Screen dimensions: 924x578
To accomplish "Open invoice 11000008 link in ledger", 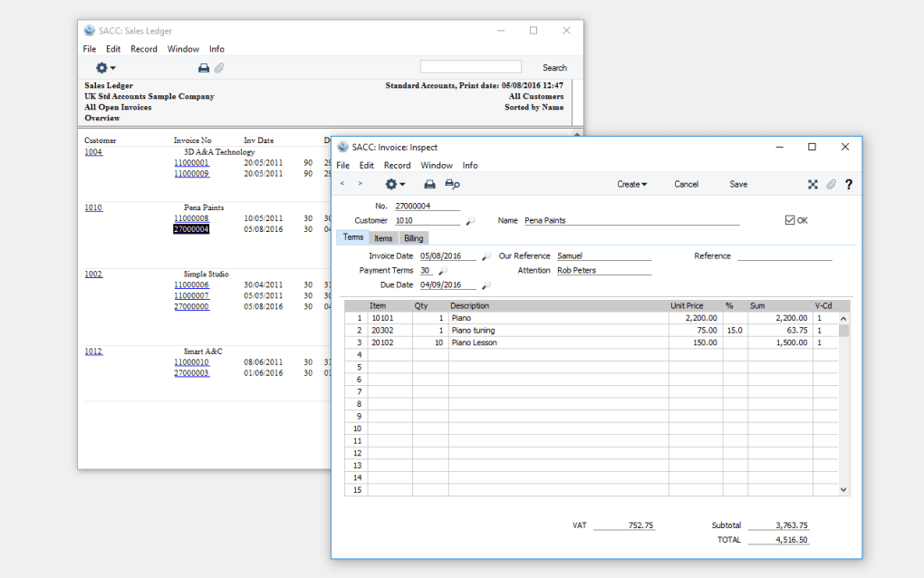I will 191,218.
